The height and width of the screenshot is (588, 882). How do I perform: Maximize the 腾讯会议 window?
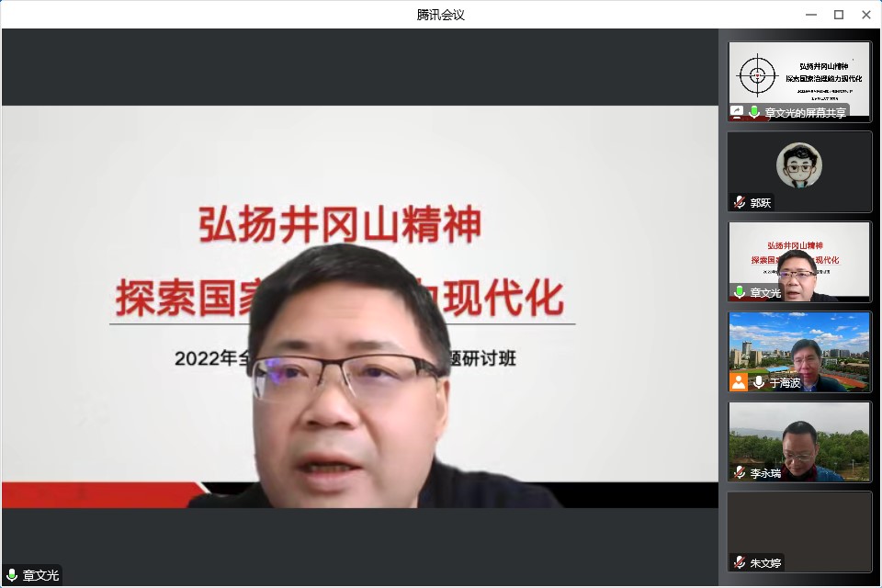[838, 15]
